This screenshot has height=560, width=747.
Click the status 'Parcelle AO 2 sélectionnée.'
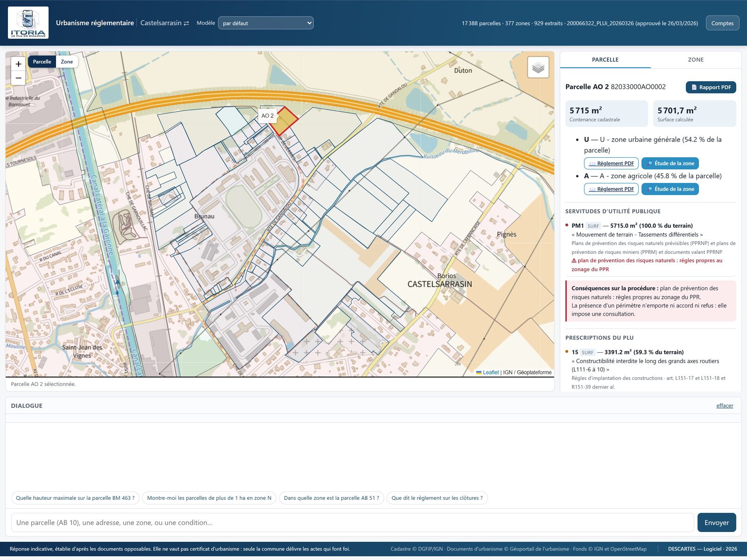[43, 384]
